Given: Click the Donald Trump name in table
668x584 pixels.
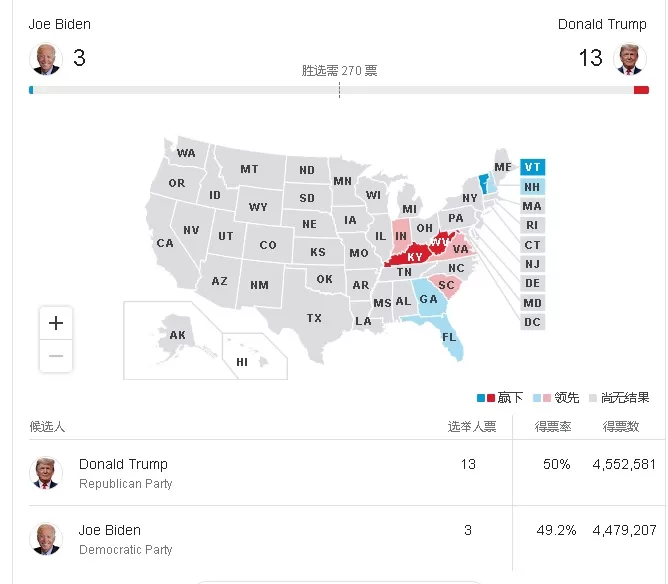Looking at the screenshot, I should (x=124, y=464).
